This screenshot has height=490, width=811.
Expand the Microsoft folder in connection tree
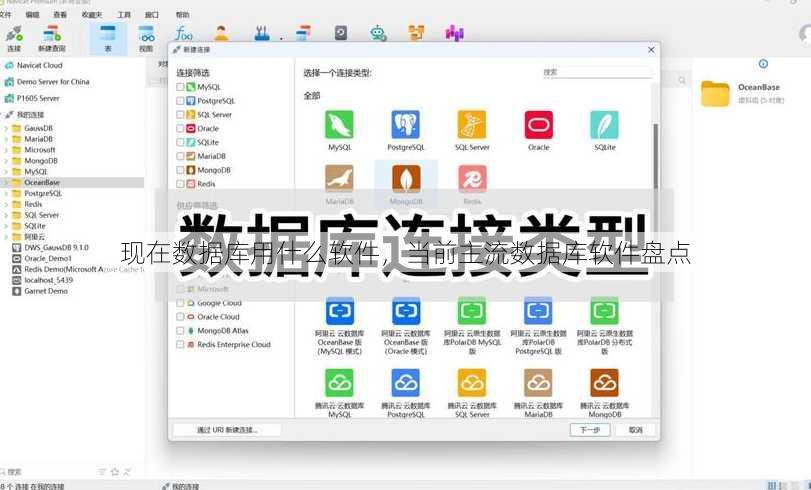click(x=6, y=150)
